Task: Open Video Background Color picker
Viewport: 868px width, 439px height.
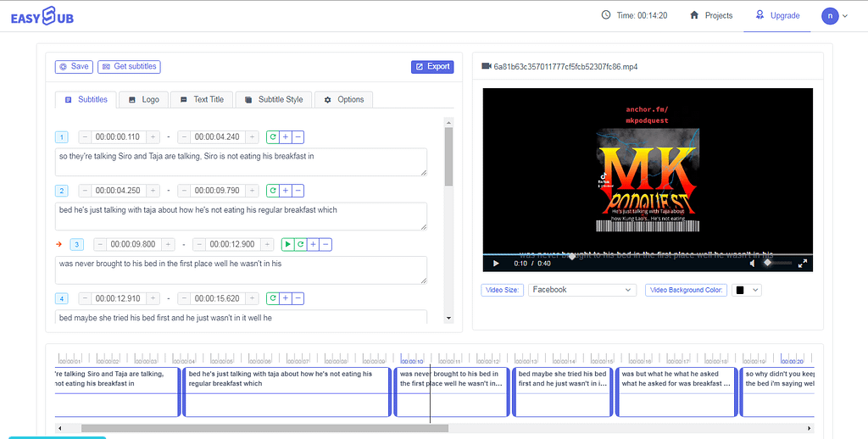Action: [x=746, y=290]
